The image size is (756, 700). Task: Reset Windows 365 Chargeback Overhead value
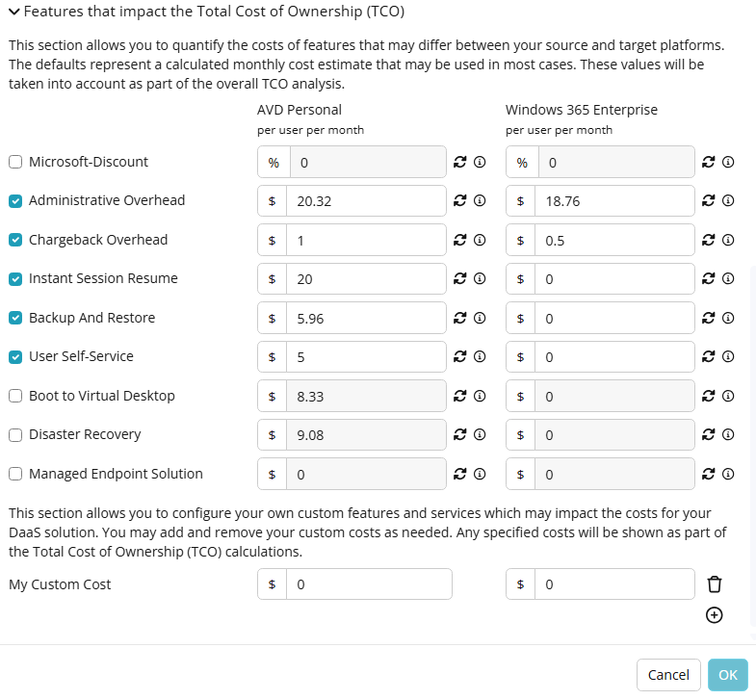(708, 240)
